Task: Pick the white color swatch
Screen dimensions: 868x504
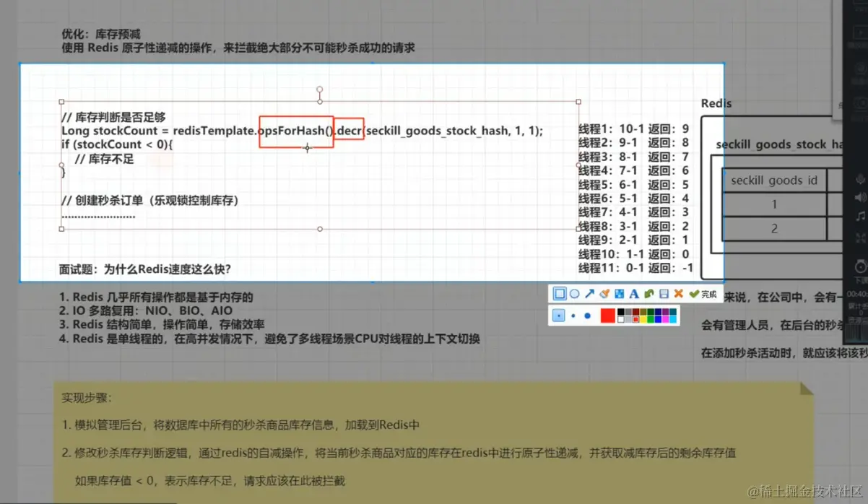Action: 621,319
